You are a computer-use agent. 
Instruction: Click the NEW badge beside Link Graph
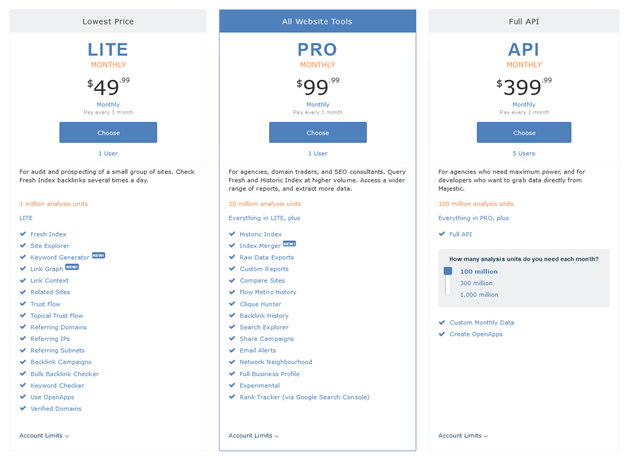pyautogui.click(x=71, y=267)
